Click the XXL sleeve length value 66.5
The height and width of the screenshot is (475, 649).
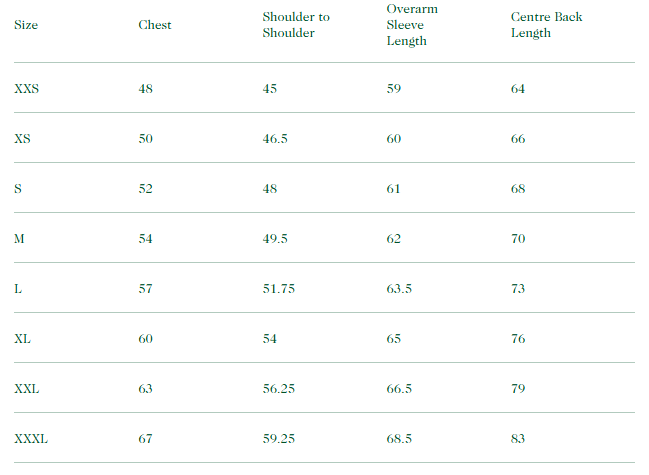click(399, 389)
